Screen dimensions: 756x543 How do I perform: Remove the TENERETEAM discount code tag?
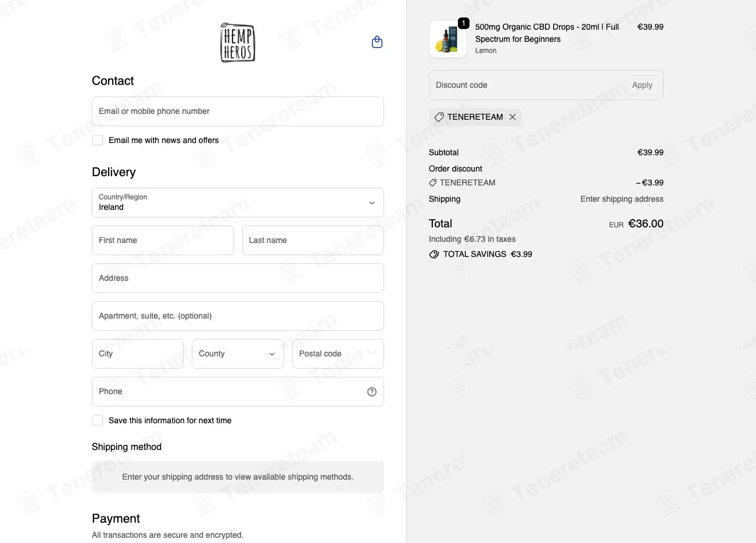[513, 117]
